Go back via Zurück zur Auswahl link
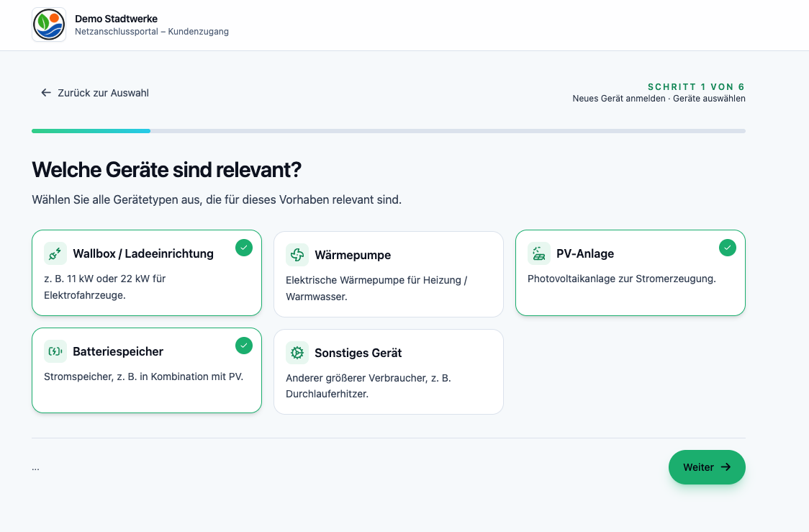Screen dimensions: 809x532 click(103, 93)
